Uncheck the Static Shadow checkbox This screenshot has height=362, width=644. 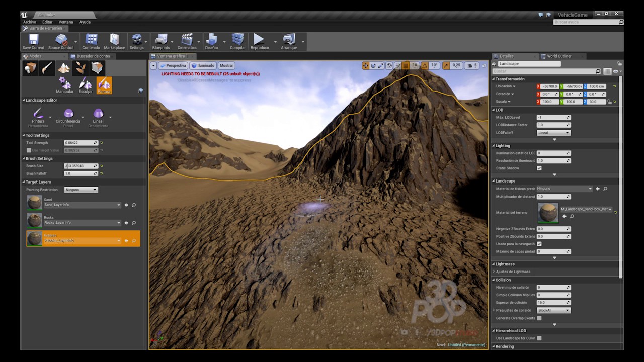pos(539,168)
